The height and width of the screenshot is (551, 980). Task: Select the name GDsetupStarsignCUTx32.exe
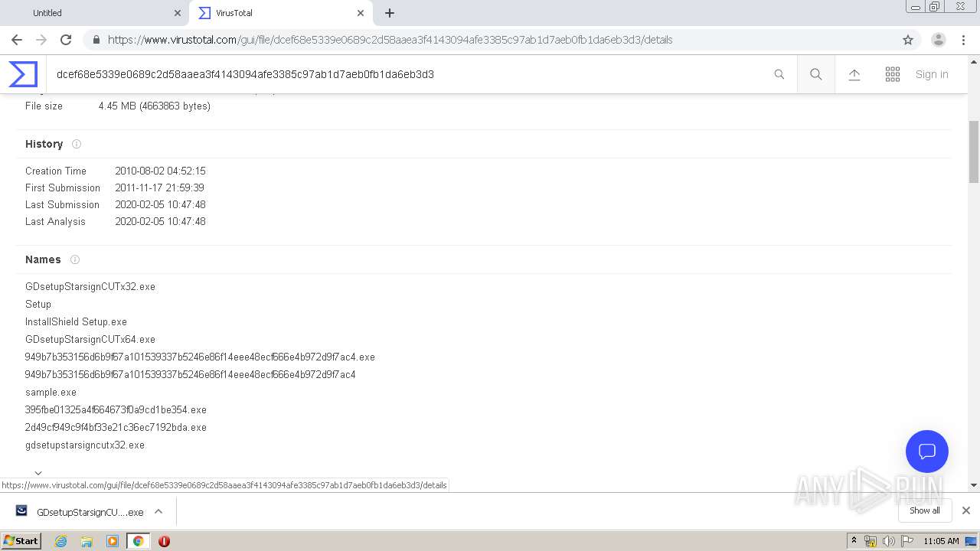90,286
